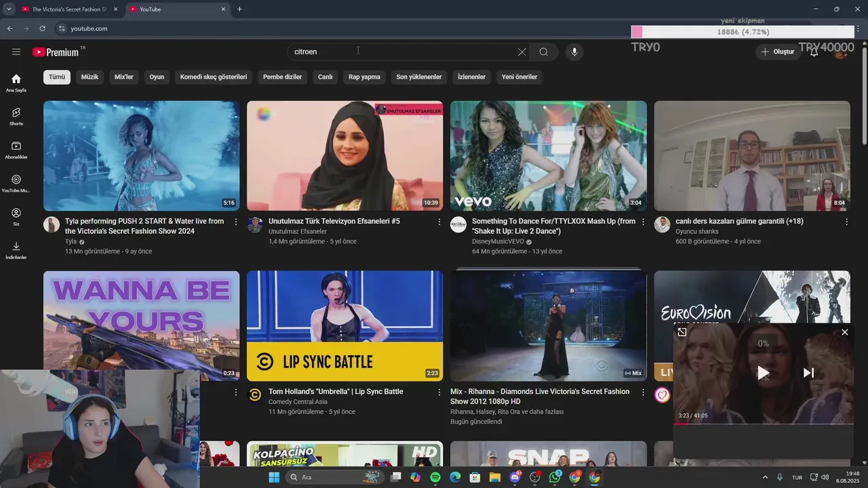Open File Explorer from the taskbar
The image size is (868, 488).
click(x=495, y=477)
